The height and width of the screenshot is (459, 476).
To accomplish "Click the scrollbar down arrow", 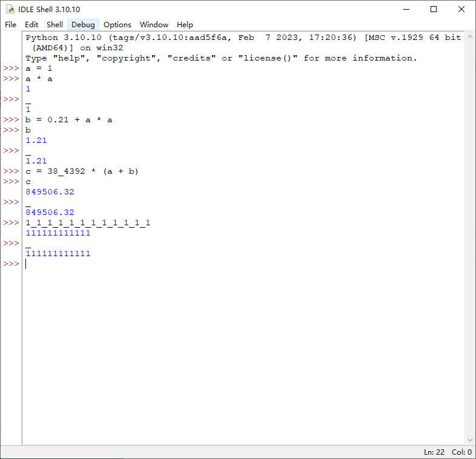I will [470, 440].
